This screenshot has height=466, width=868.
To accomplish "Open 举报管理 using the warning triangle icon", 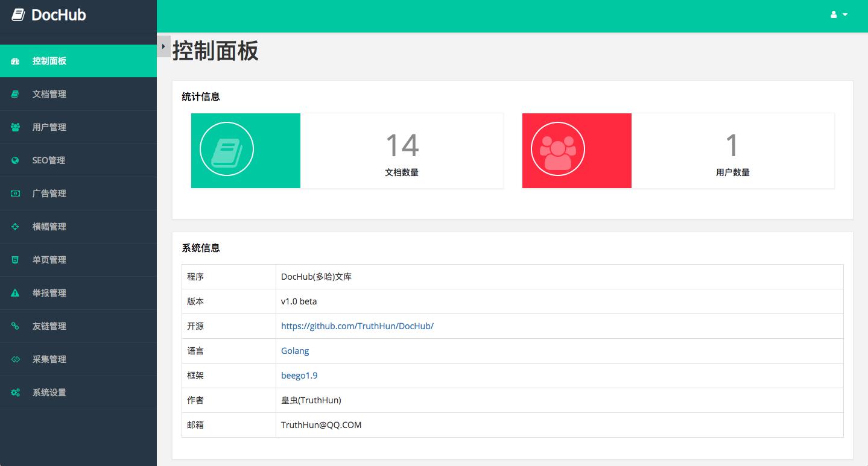I will pyautogui.click(x=15, y=293).
